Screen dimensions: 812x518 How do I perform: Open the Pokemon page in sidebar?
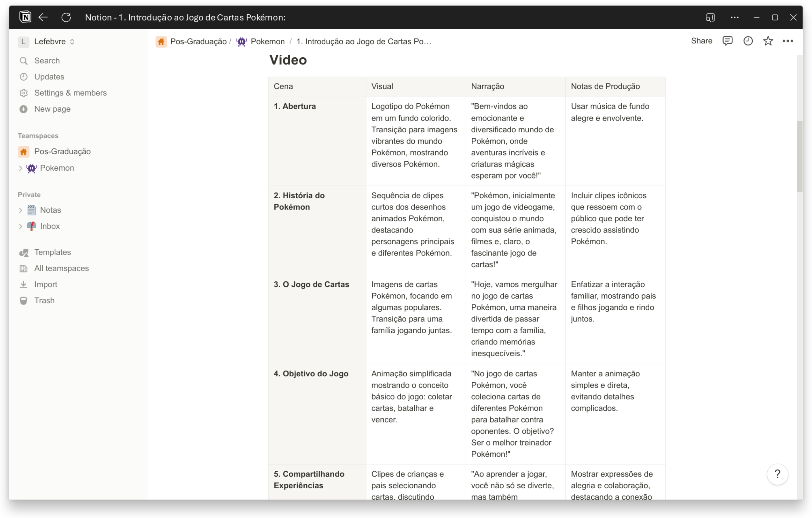(57, 168)
